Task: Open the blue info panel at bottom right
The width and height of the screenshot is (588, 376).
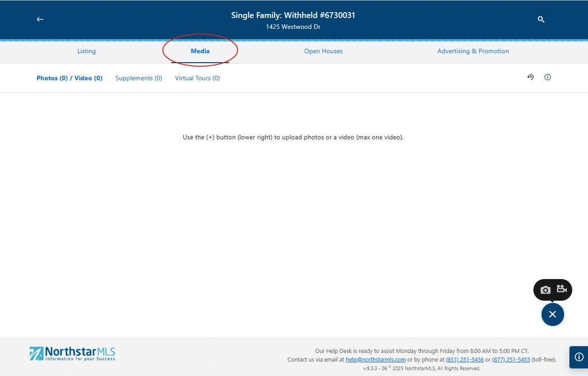Action: [x=579, y=356]
